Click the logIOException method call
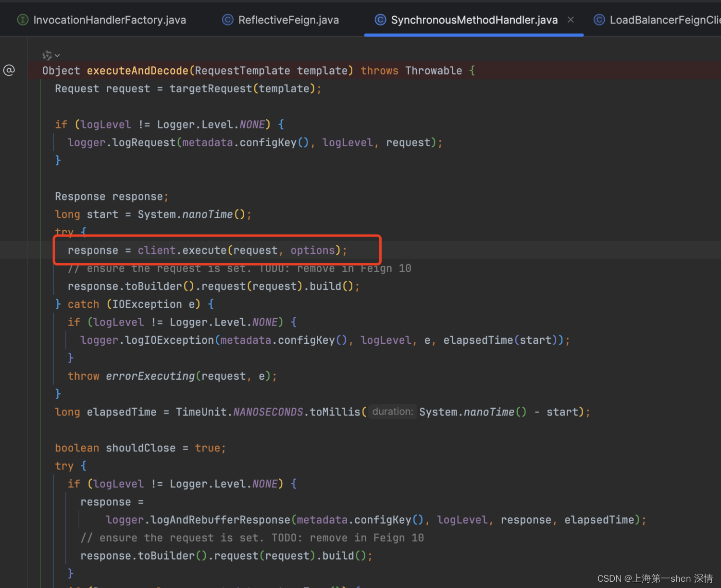721x588 pixels. 169,340
